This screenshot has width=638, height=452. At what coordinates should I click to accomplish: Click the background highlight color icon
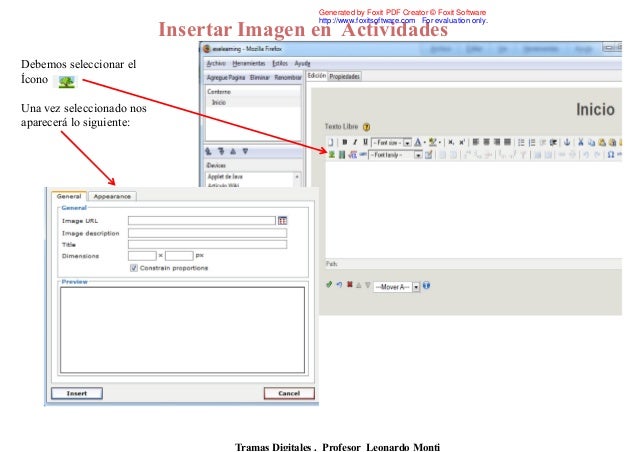433,142
